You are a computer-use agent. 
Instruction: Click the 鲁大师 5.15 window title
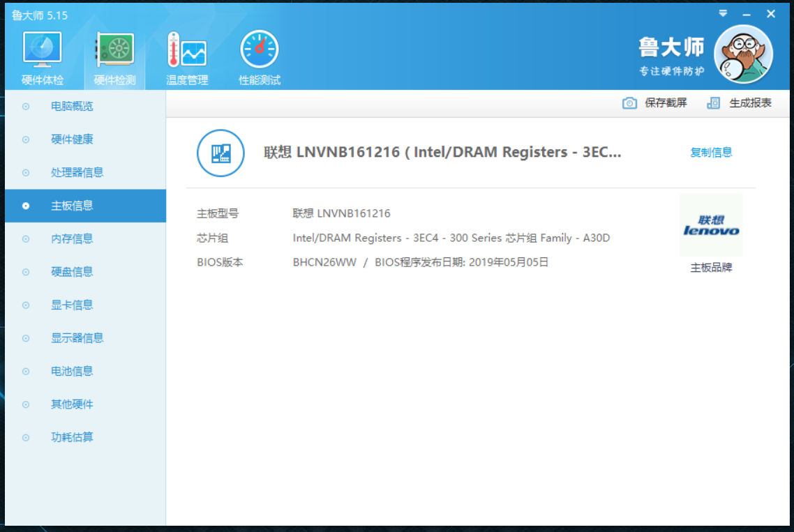[40, 15]
